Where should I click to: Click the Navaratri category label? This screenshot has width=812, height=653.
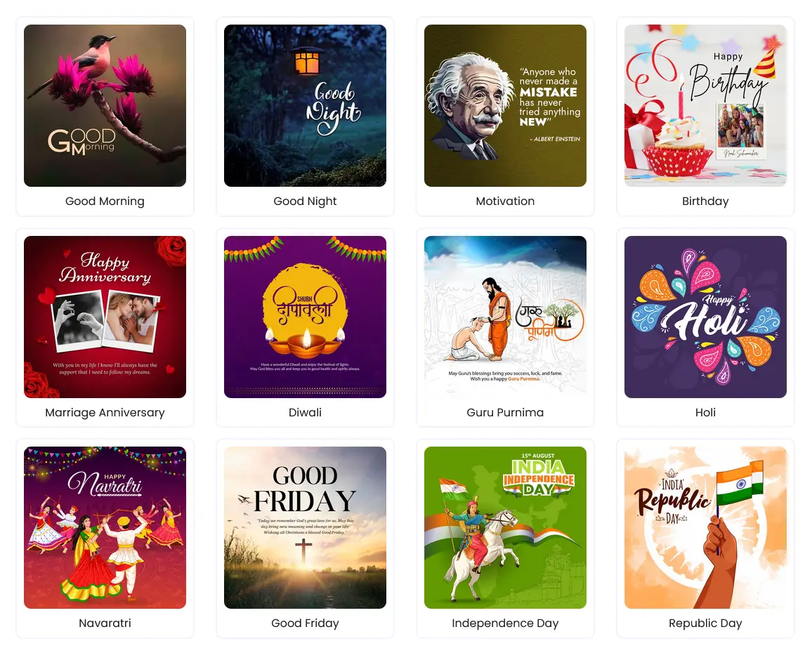[x=105, y=624]
